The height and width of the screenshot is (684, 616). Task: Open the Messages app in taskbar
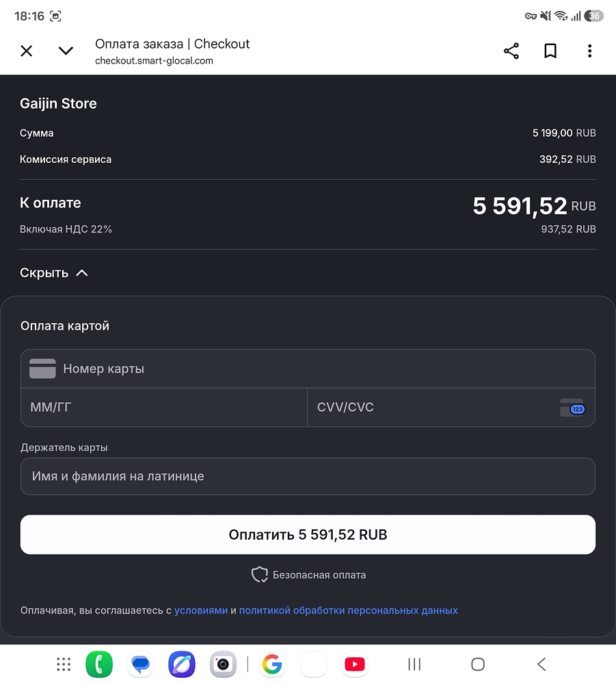140,664
